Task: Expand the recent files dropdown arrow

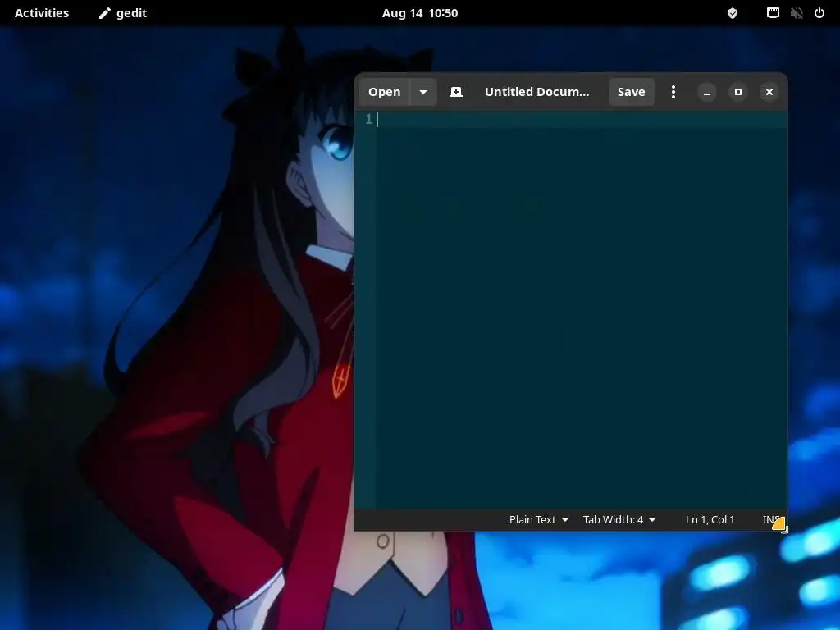Action: coord(423,92)
